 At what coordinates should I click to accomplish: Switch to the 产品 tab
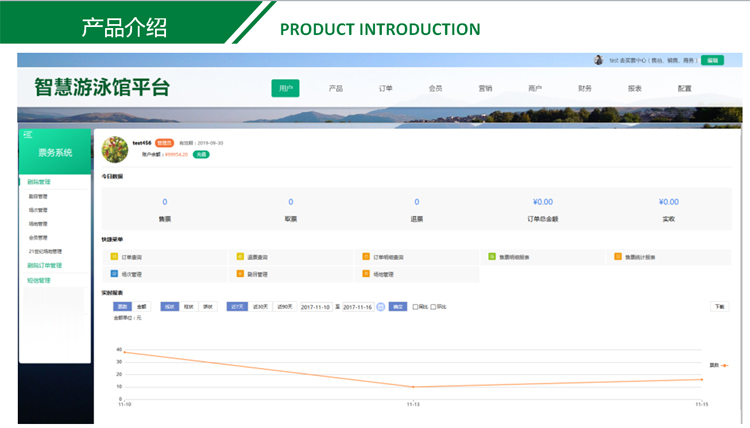[336, 88]
